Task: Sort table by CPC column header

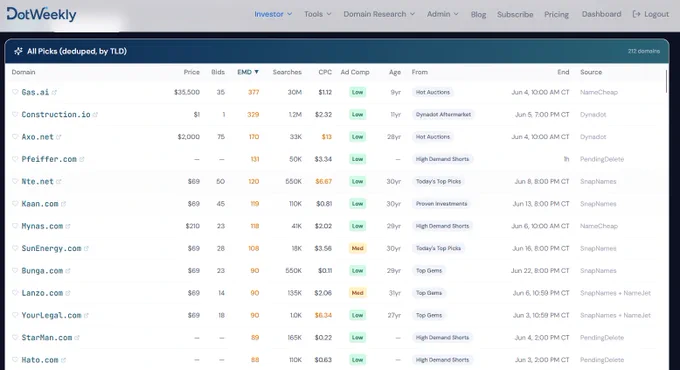Action: (x=325, y=72)
